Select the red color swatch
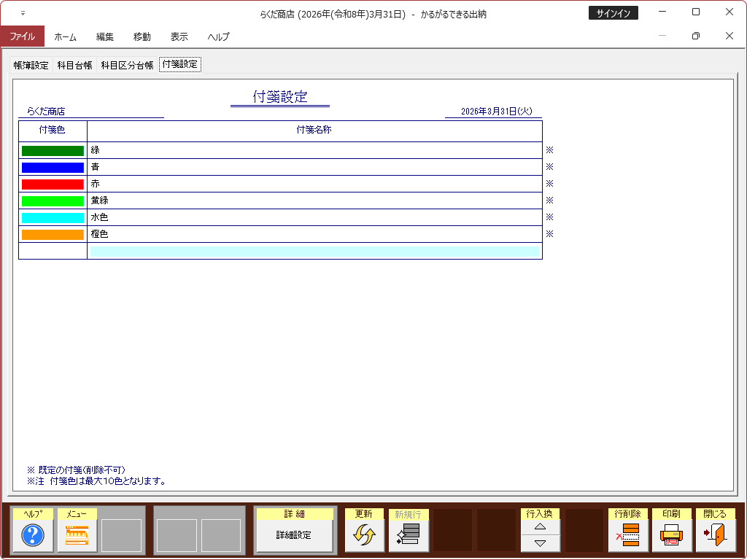The image size is (747, 560). coord(53,184)
